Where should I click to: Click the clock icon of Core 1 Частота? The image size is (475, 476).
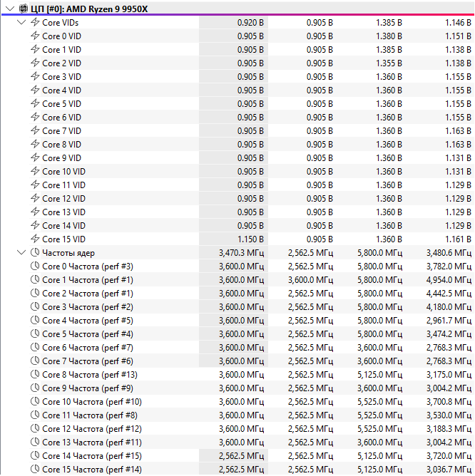[35, 279]
